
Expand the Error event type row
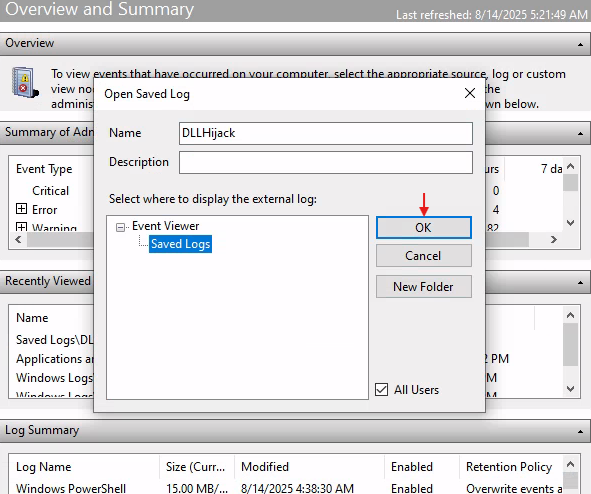(21, 208)
